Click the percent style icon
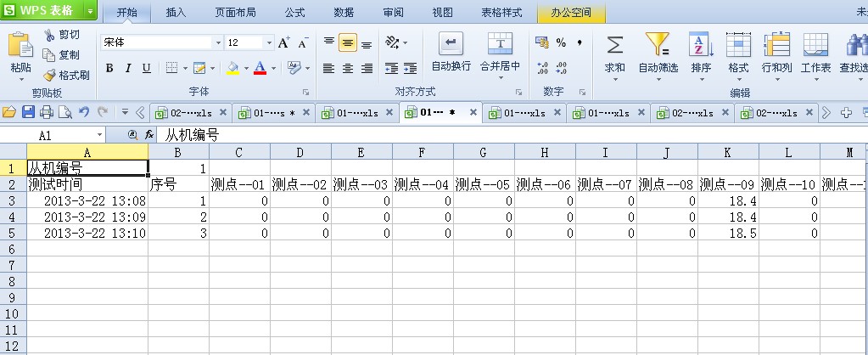Screen dimensions: 868x355 (x=561, y=42)
